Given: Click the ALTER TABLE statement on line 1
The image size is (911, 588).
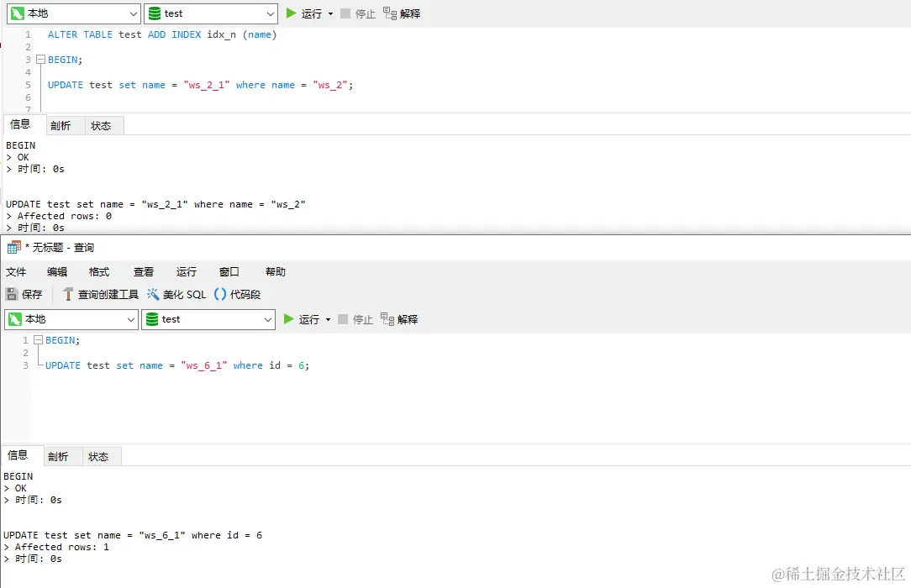Looking at the screenshot, I should [162, 34].
